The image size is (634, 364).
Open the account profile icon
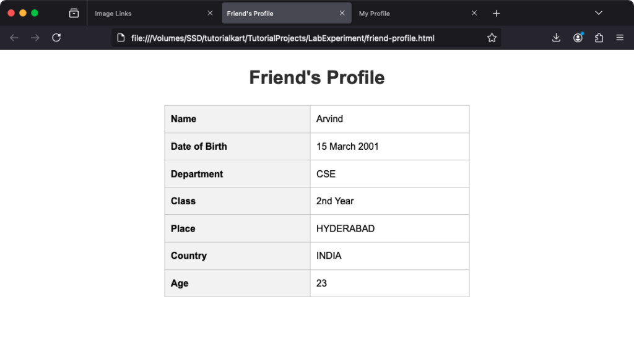click(578, 38)
